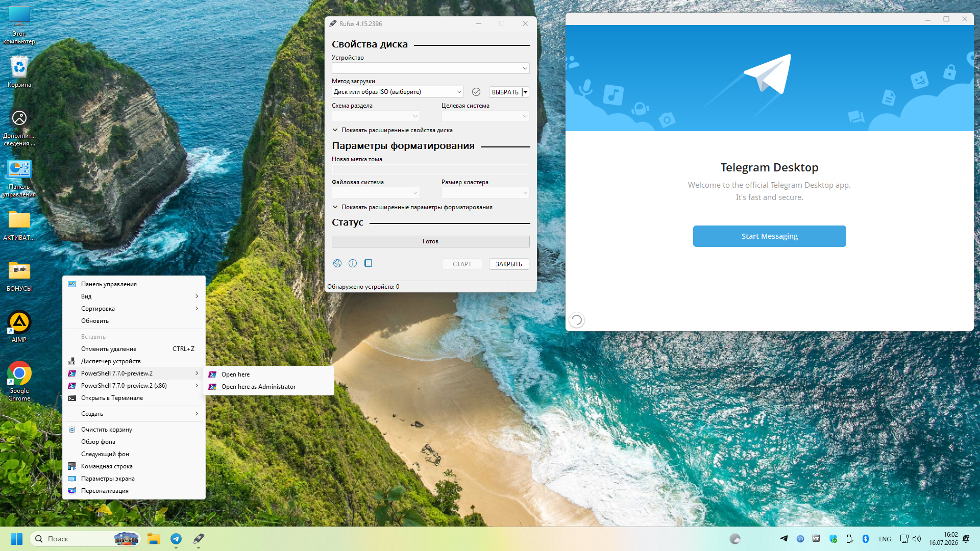Choose Очистить корзину in the context menu
The width and height of the screenshot is (980, 551).
pyautogui.click(x=134, y=430)
